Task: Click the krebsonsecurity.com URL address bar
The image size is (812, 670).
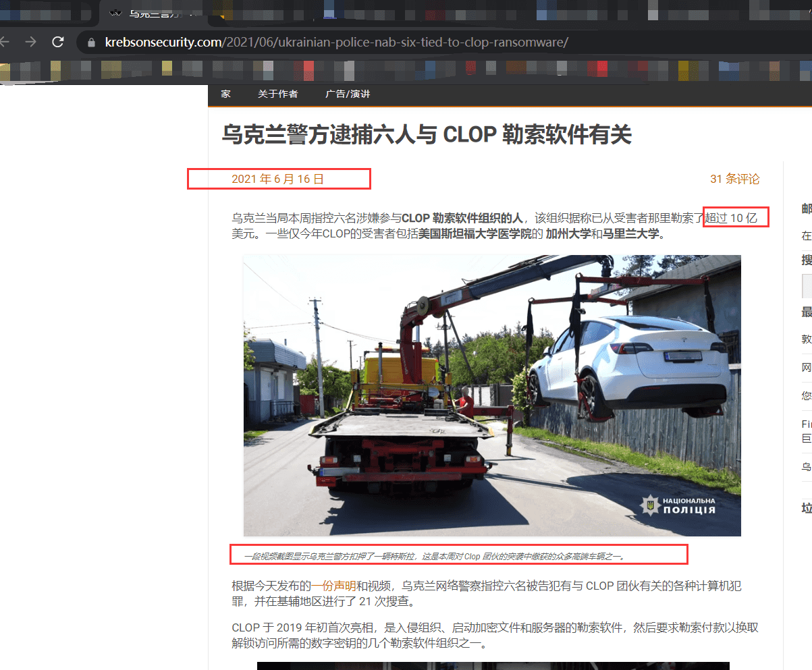Action: tap(337, 43)
